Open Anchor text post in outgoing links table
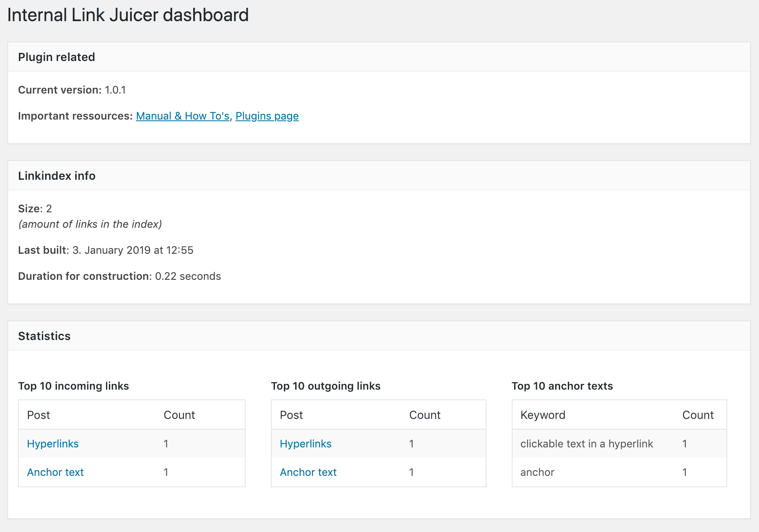This screenshot has width=759, height=532. point(308,472)
